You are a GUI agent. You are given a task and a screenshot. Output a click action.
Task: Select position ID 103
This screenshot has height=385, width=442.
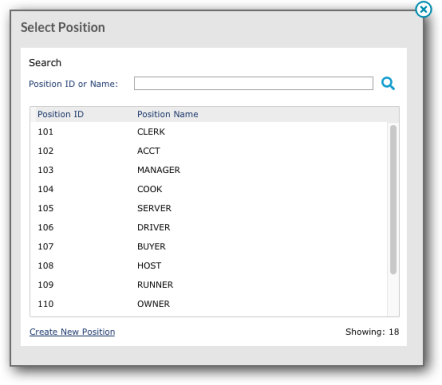tap(45, 170)
